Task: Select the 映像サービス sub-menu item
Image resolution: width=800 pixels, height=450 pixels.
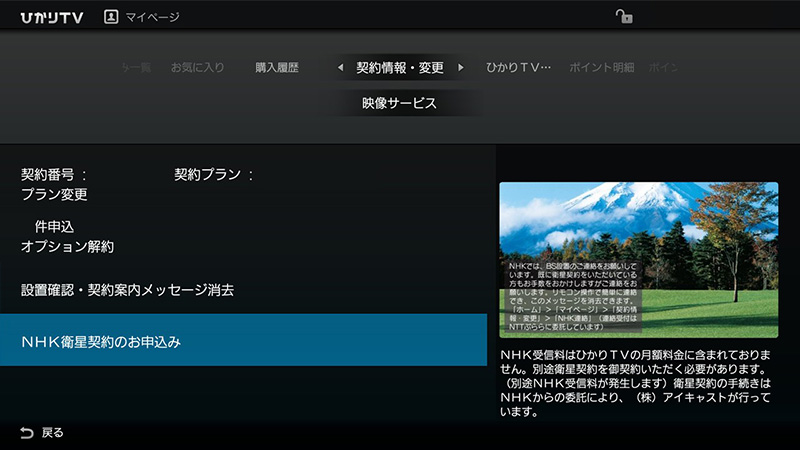Action: click(399, 103)
